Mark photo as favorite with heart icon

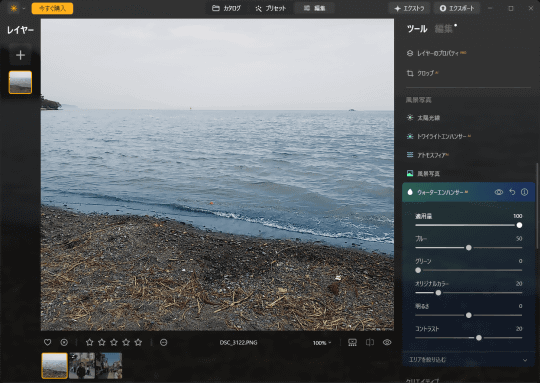48,342
